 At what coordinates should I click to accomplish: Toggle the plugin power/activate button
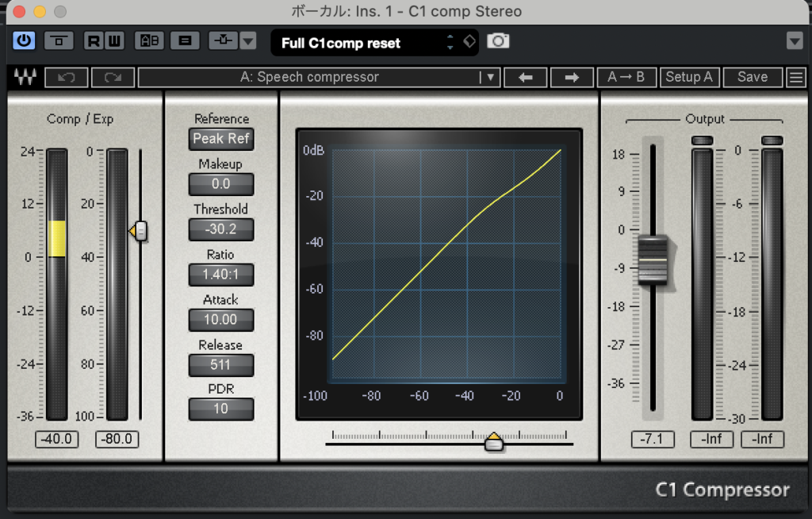[25, 40]
